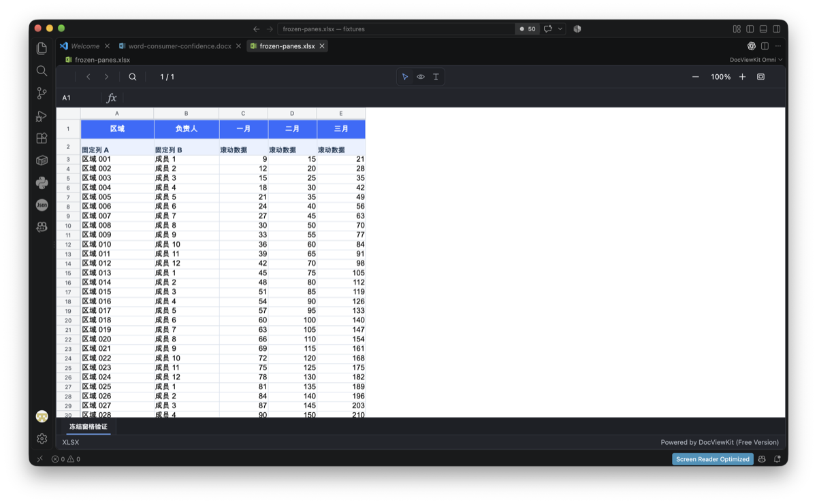
Task: Navigate forward with title bar arrow
Action: tap(270, 29)
